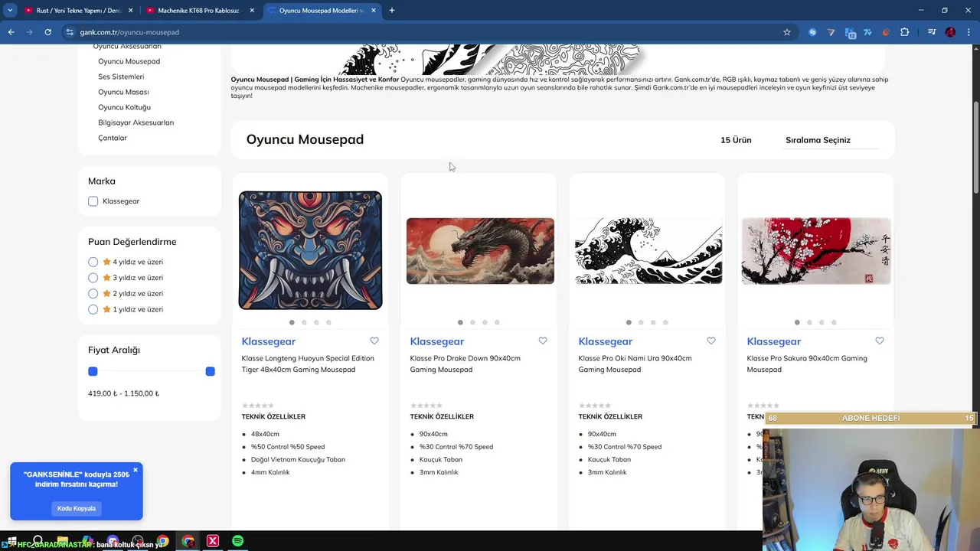Screen dimensions: 980x551
Task: Click the maximum price slider handle
Action: (x=210, y=371)
